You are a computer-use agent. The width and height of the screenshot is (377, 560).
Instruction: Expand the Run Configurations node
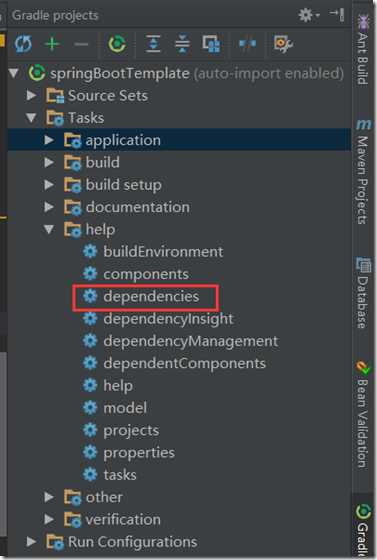31,542
